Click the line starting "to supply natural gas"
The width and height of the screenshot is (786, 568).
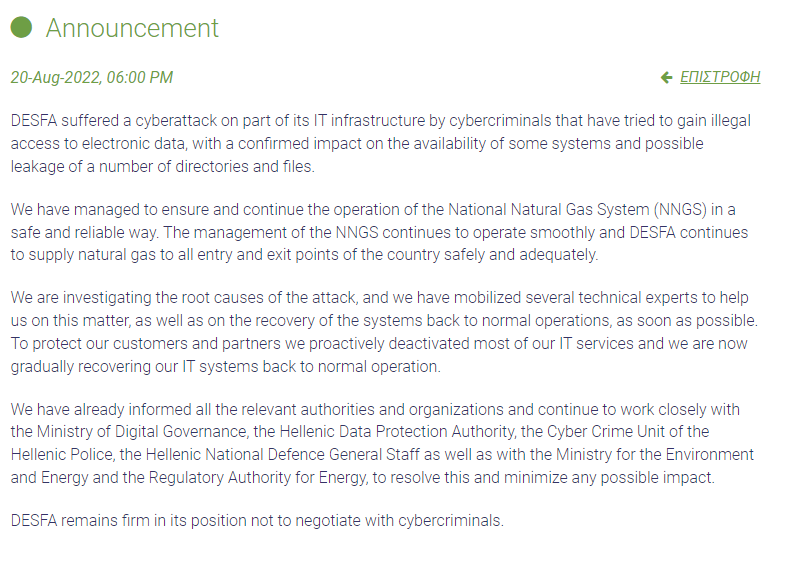[x=304, y=255]
